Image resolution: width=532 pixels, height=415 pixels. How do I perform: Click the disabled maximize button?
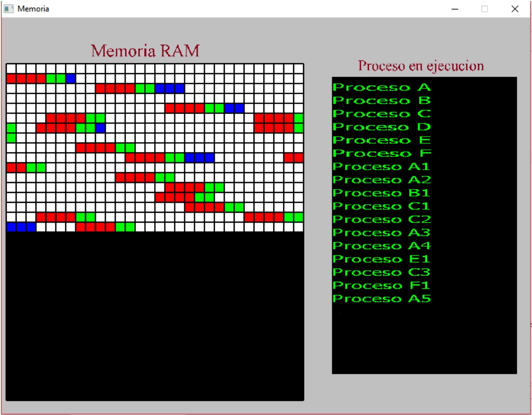pyautogui.click(x=485, y=9)
